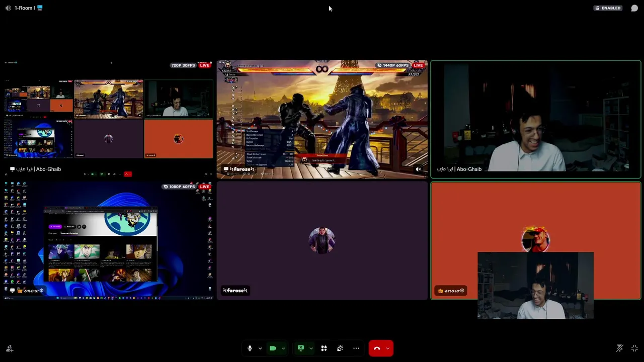Open the more options ellipsis
Viewport: 644px width, 362px height.
[356, 348]
